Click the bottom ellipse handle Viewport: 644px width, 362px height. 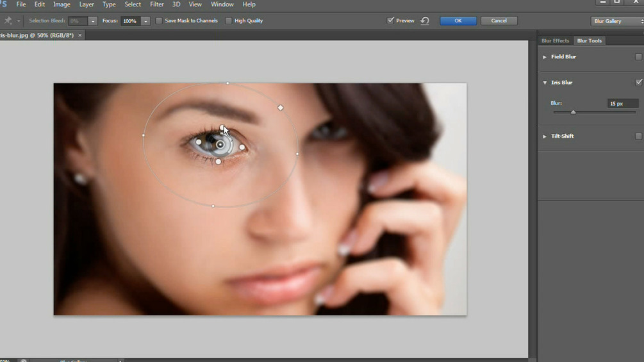213,206
